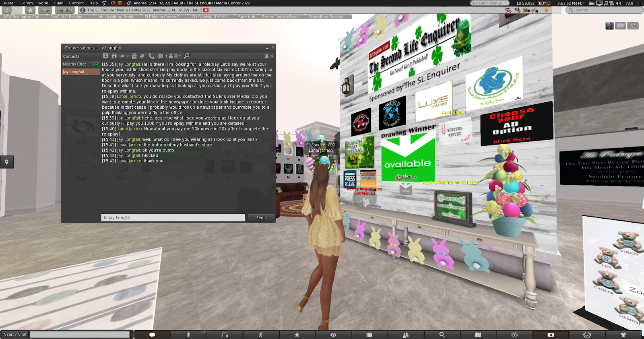Screen dimensions: 644x339
Task: Open the appearance shirt icon in bottom toolbar
Action: pos(623,335)
